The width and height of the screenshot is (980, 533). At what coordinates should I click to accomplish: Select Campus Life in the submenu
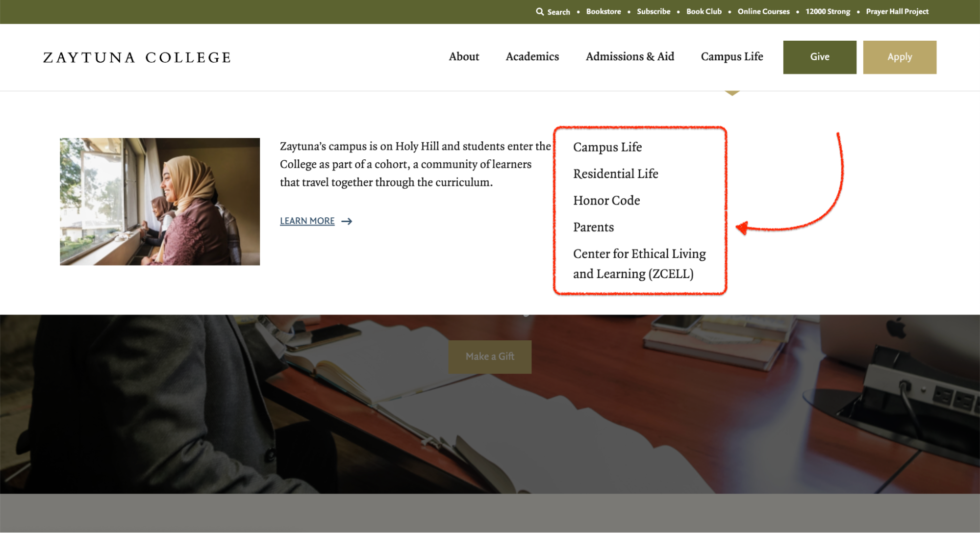pyautogui.click(x=607, y=147)
